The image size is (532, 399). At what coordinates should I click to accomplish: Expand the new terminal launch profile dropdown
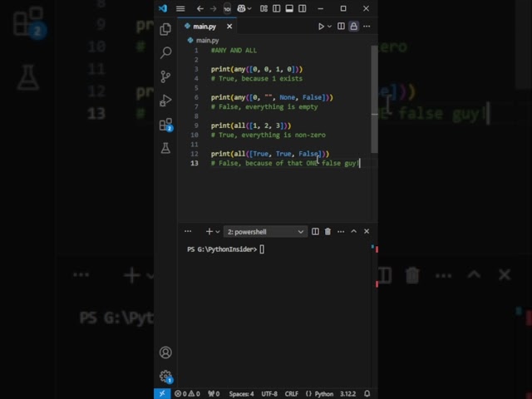click(218, 232)
